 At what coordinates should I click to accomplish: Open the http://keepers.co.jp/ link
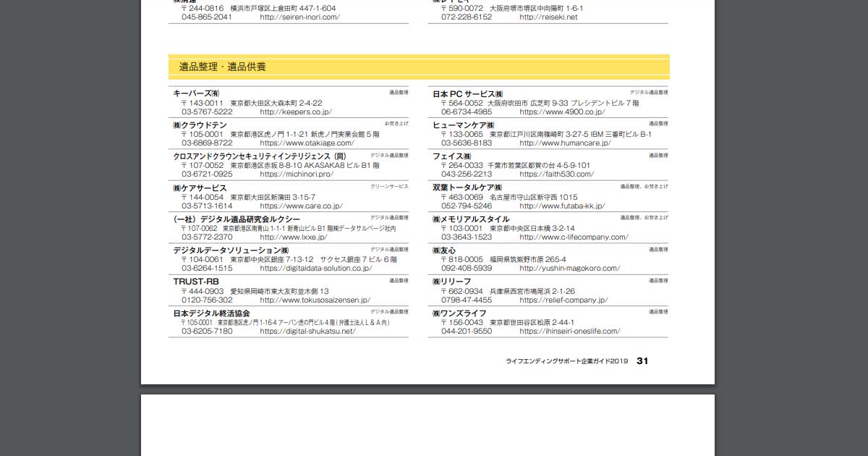(296, 112)
